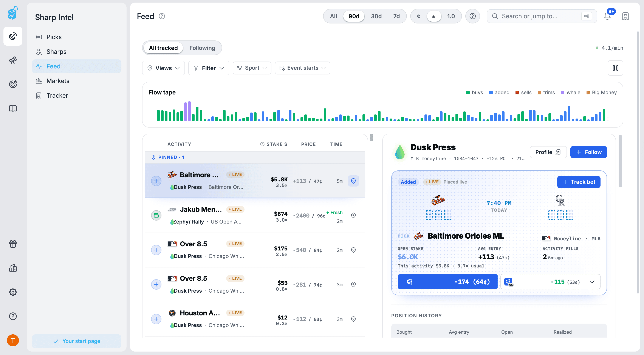Expand sportsbook odds chevron
This screenshot has width=644, height=355.
click(x=592, y=282)
